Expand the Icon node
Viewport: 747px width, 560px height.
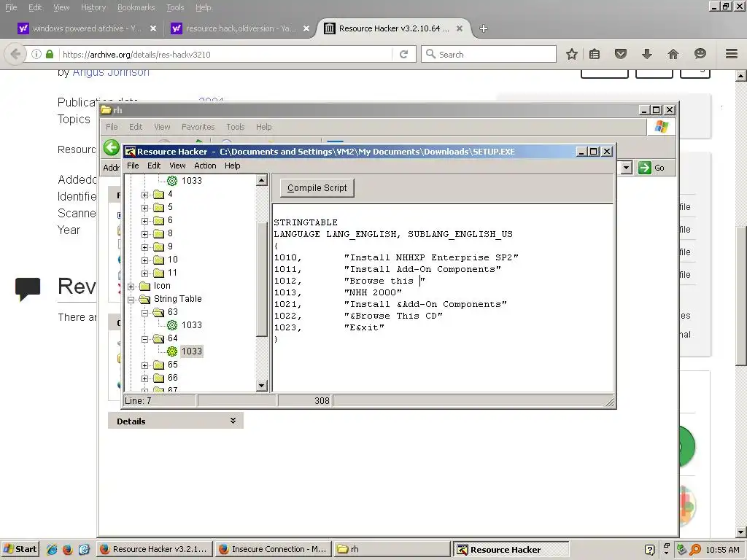pyautogui.click(x=131, y=287)
